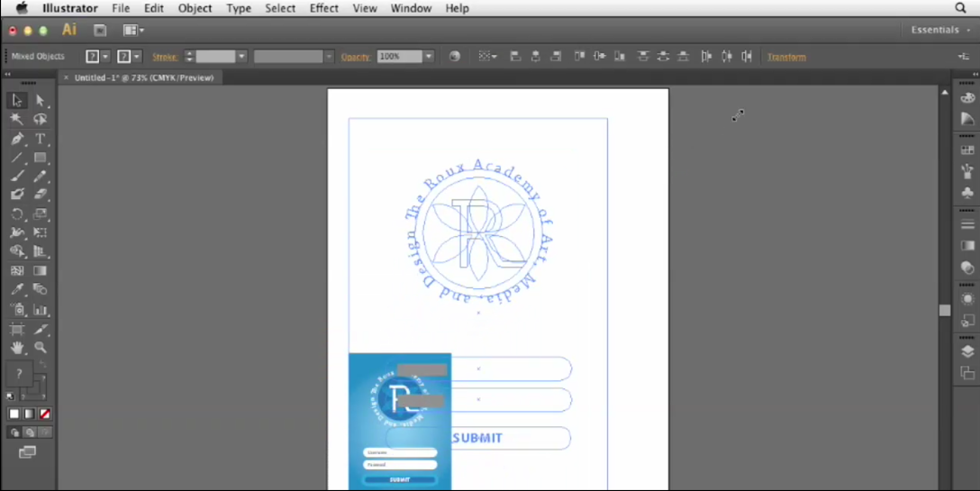Open the Arrange Documents dropdown
Viewport: 980px width, 491px height.
[133, 30]
